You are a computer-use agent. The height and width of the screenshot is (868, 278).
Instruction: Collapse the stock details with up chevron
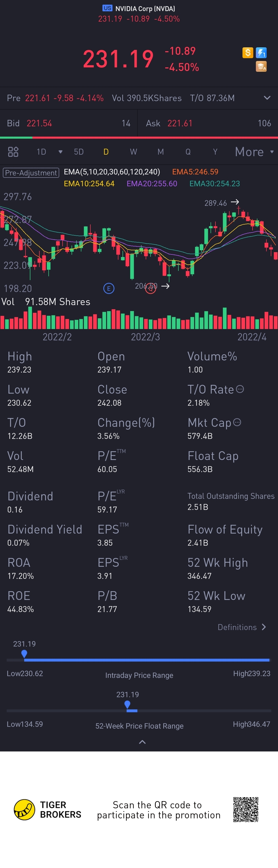pos(142,742)
